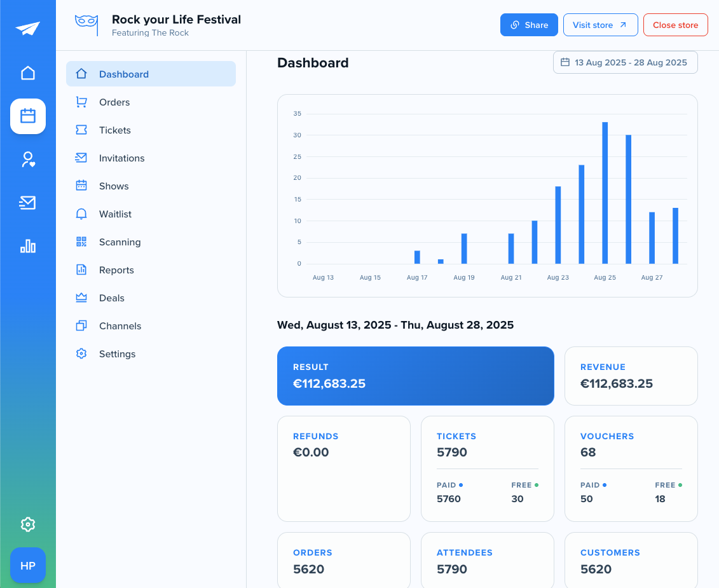Viewport: 719px width, 588px height.
Task: Open Deals using its sidebar icon
Action: [x=81, y=297]
